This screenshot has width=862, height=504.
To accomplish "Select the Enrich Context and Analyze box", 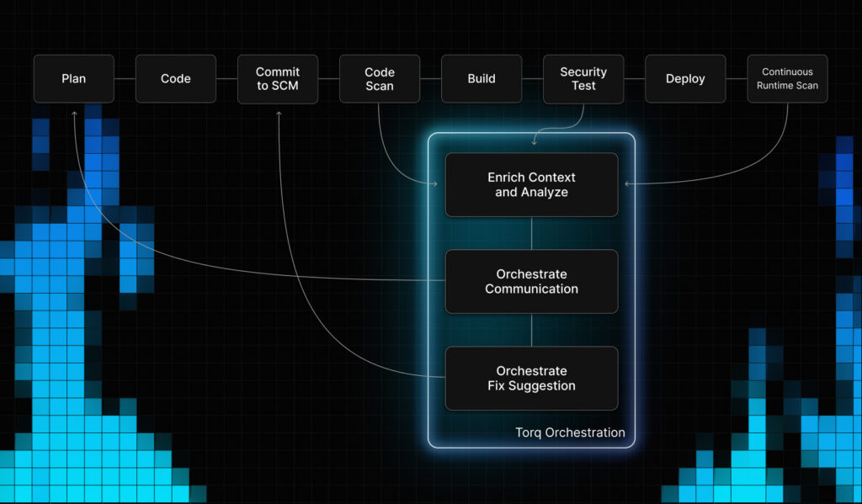I will 532,184.
